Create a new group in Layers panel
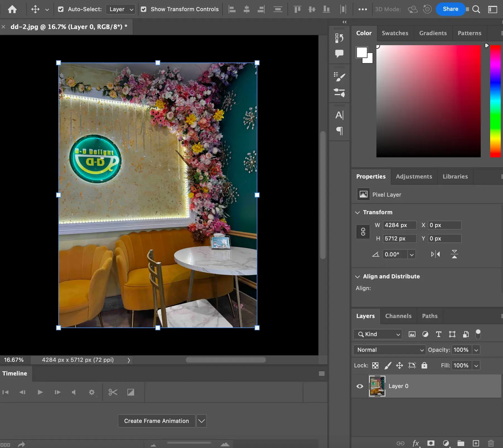This screenshot has height=448, width=503. 461,443
